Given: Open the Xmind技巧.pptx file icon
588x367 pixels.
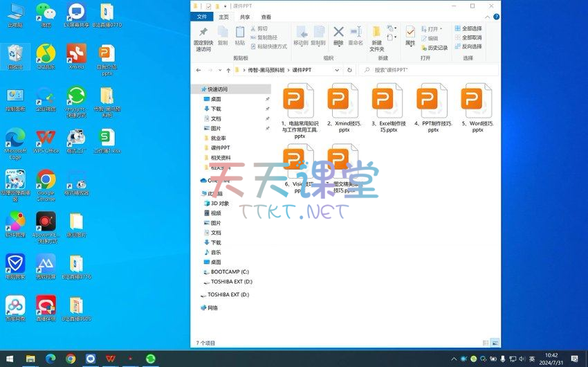Looking at the screenshot, I should coord(344,101).
